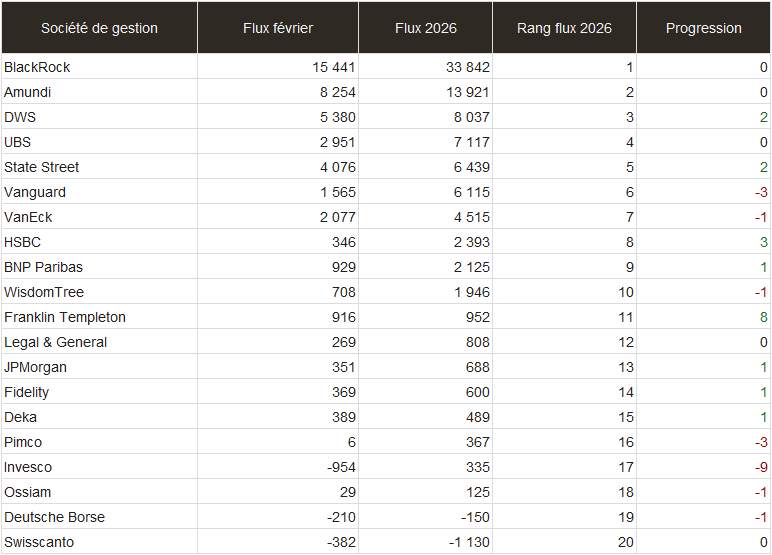Viewport: 772px width, 555px height.
Task: Click State Street in the table
Action: [x=41, y=167]
